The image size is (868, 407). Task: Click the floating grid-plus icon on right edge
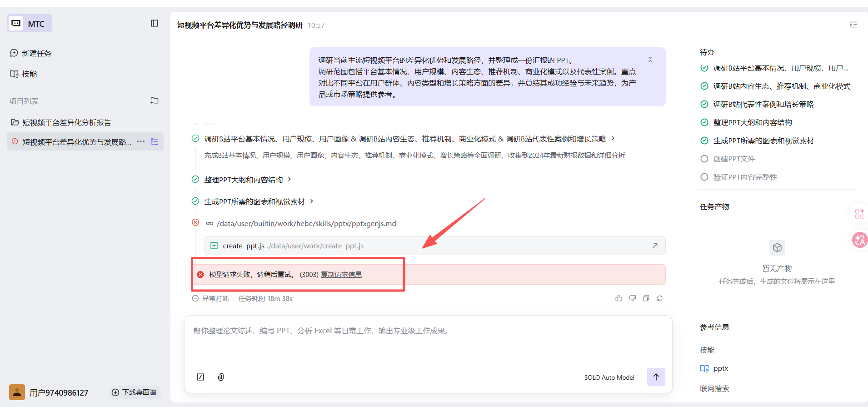coord(859,214)
